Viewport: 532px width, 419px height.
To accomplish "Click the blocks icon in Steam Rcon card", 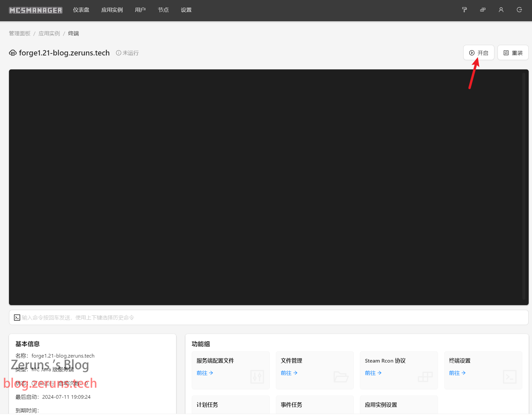I will tap(425, 377).
